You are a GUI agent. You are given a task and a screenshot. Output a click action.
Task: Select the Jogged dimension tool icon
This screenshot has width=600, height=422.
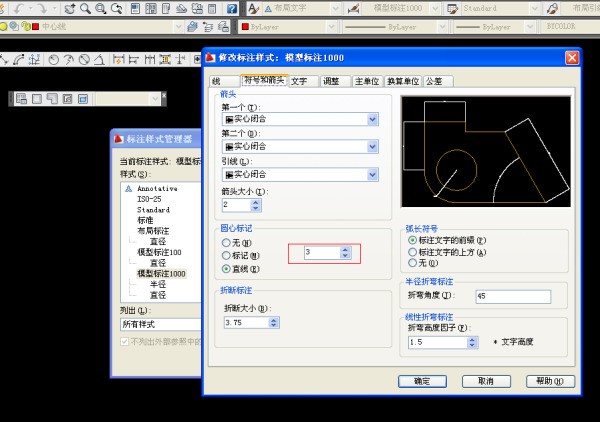[69, 59]
